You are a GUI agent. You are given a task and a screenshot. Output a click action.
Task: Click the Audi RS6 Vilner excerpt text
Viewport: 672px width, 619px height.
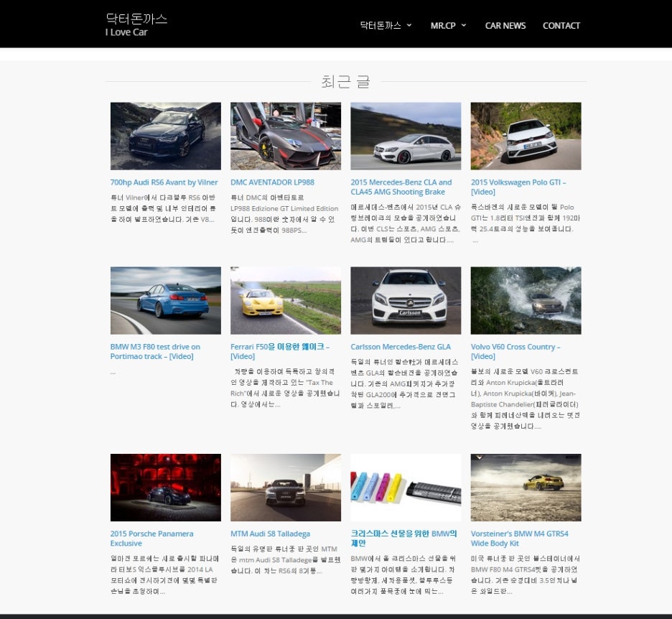point(163,208)
